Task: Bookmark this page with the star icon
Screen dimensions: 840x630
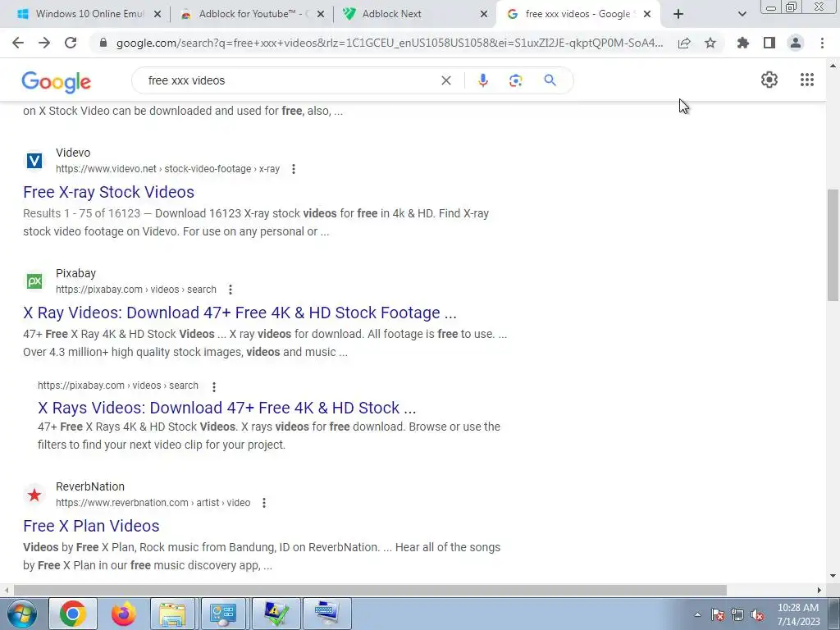Action: point(710,43)
